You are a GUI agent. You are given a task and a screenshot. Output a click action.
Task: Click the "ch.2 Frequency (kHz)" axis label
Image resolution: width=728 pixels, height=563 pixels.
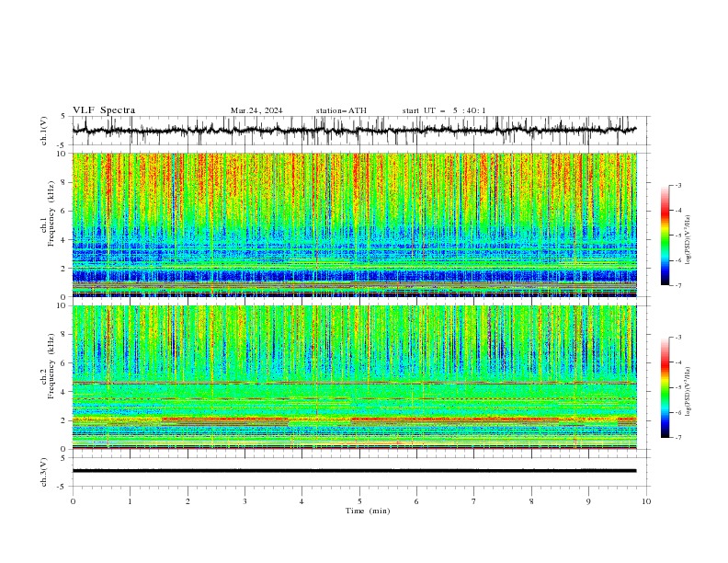(x=48, y=366)
